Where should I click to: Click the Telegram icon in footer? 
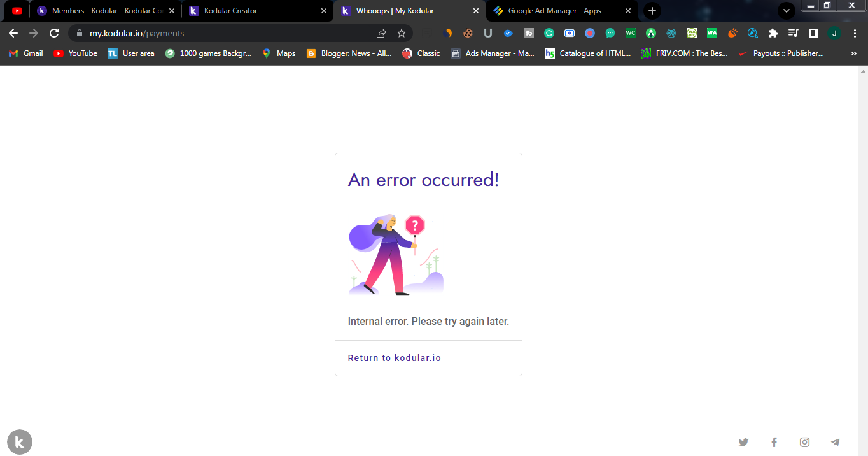[835, 442]
